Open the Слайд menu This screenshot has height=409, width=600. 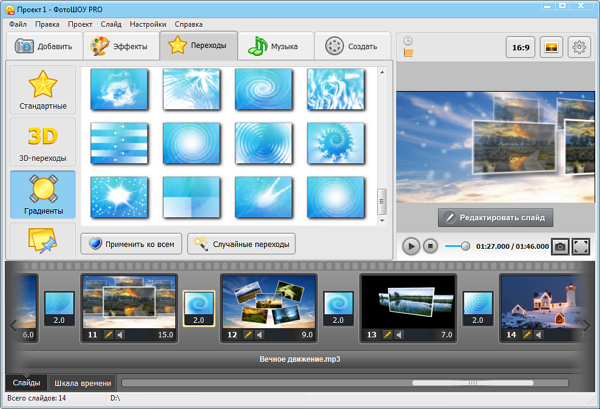click(111, 24)
